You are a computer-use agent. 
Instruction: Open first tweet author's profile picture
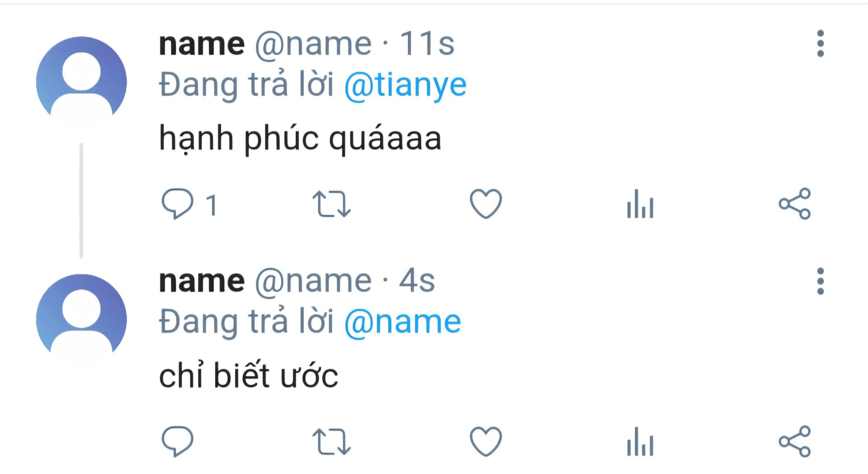[81, 82]
